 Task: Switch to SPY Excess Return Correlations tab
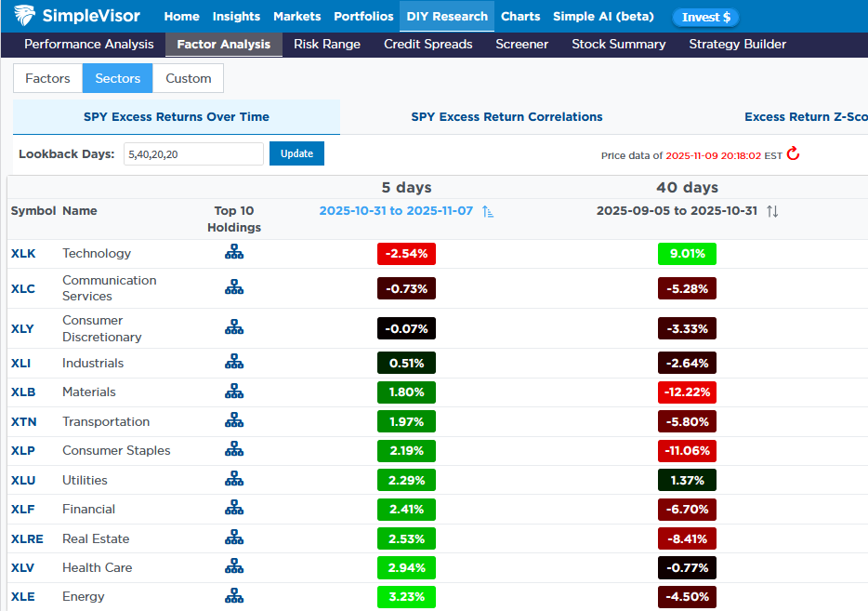506,116
